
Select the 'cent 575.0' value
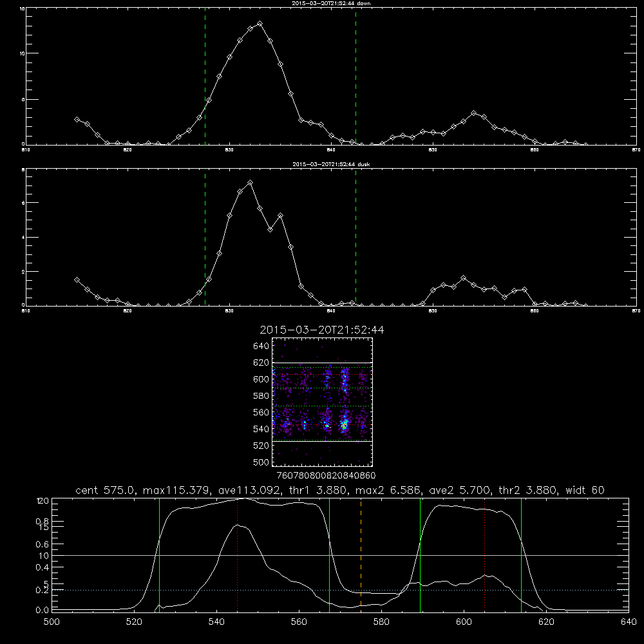click(x=106, y=490)
